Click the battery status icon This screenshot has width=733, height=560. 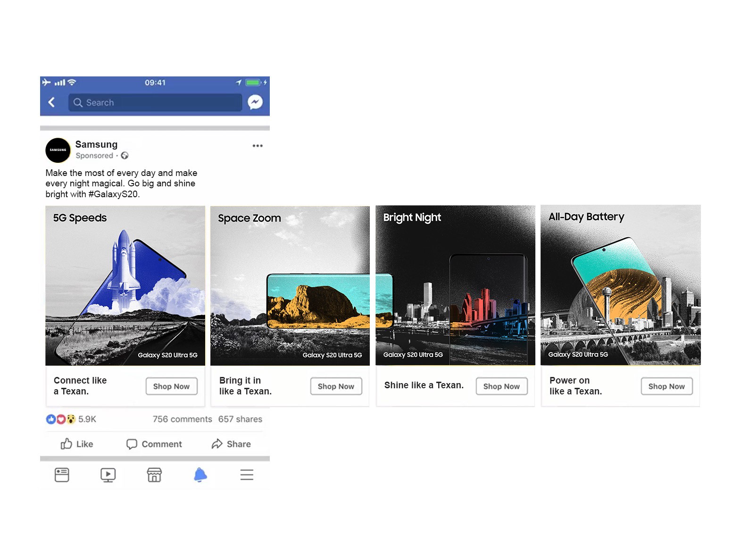click(253, 83)
